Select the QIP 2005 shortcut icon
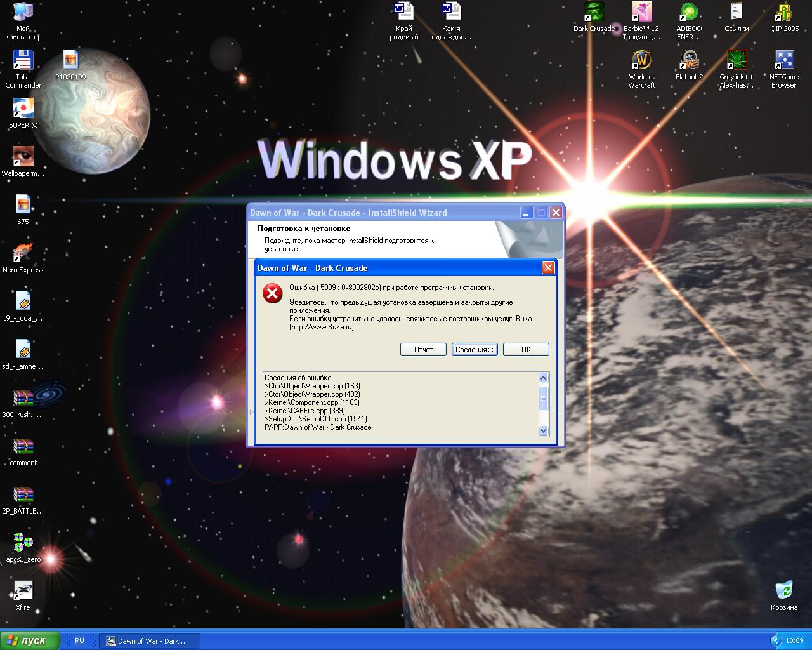This screenshot has width=812, height=650. tap(784, 11)
